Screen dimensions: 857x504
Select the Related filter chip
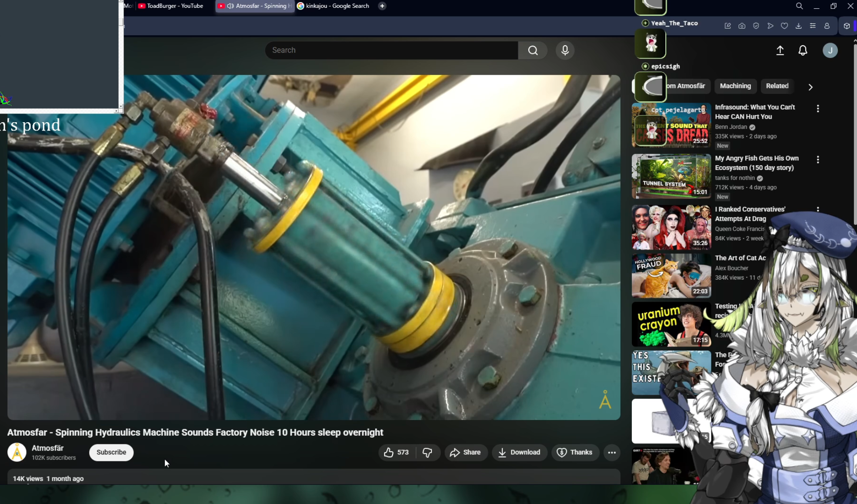[x=777, y=86]
